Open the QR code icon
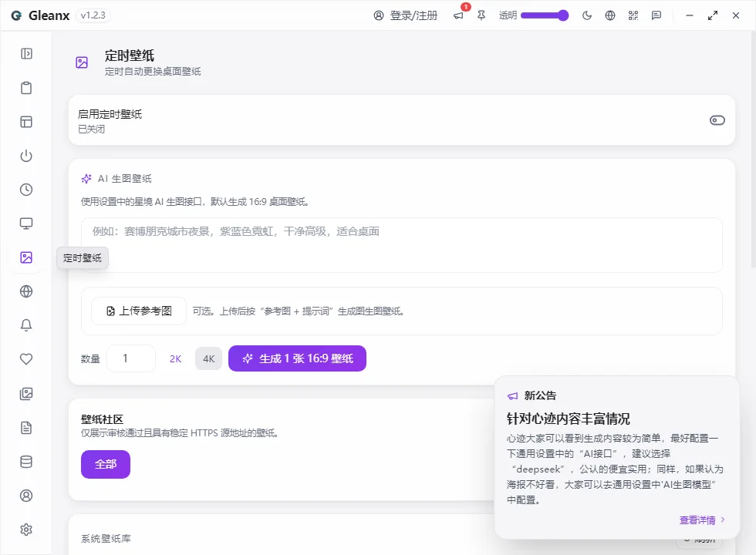This screenshot has width=756, height=555. click(633, 15)
